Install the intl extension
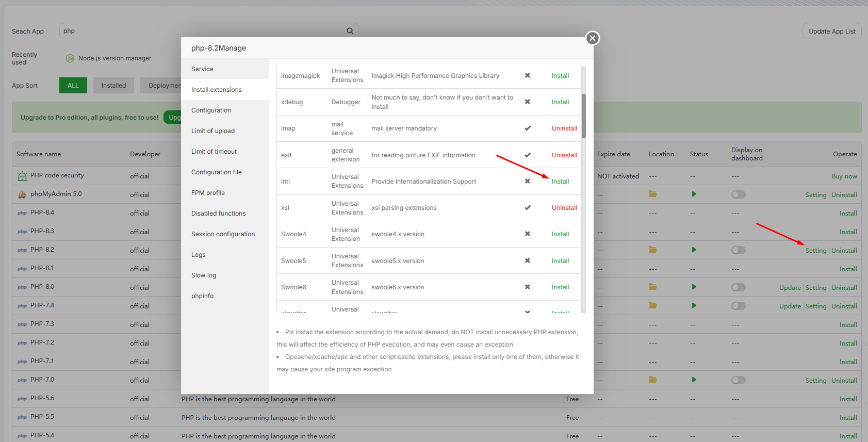 click(x=560, y=182)
